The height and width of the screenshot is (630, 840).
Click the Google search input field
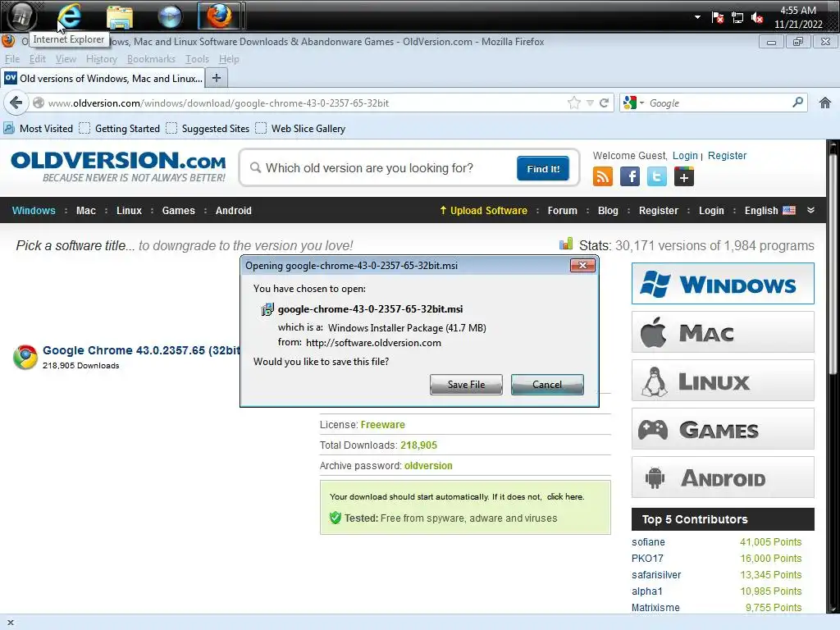(718, 103)
